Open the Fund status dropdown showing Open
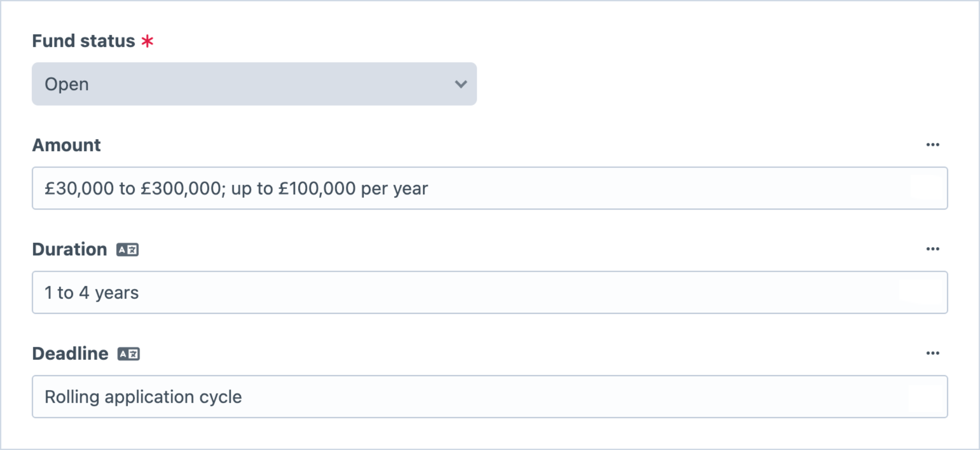Screen dimensions: 980x450 [254, 84]
